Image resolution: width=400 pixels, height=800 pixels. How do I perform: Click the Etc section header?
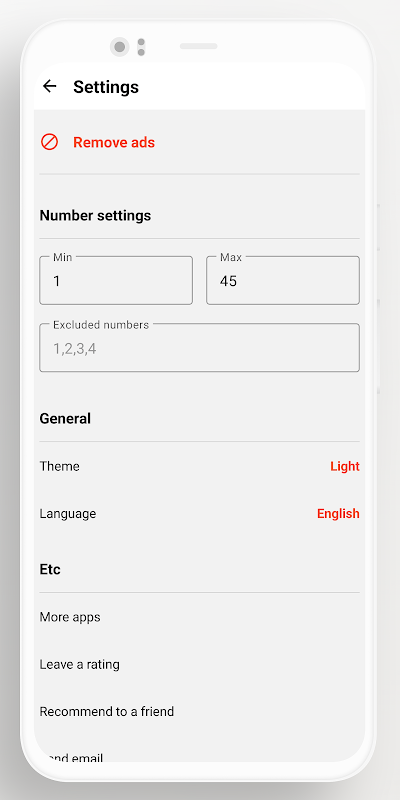50,569
